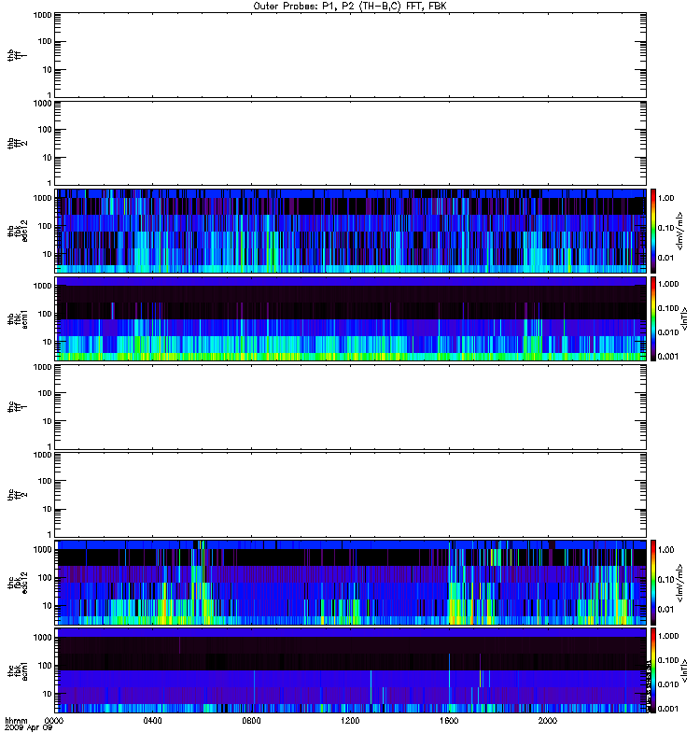700x747 pixels.
Task: Click the '100' y-axis tick of thb fff 2
Action: (x=45, y=130)
